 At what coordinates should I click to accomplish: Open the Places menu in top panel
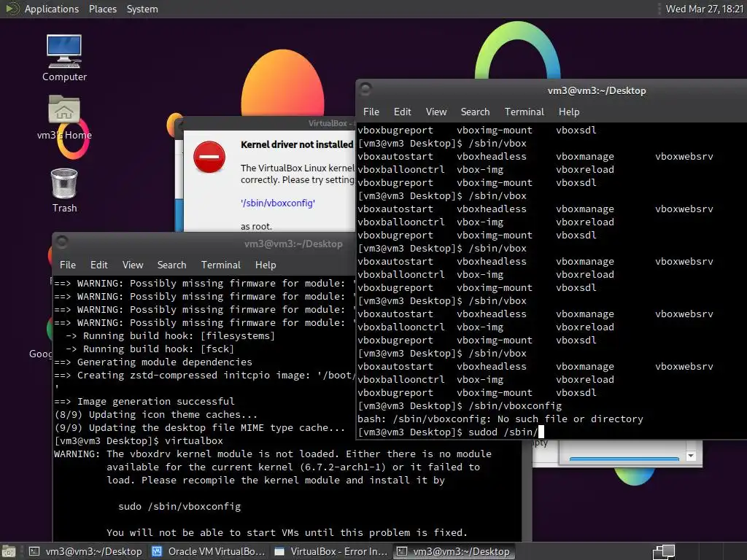pyautogui.click(x=102, y=9)
